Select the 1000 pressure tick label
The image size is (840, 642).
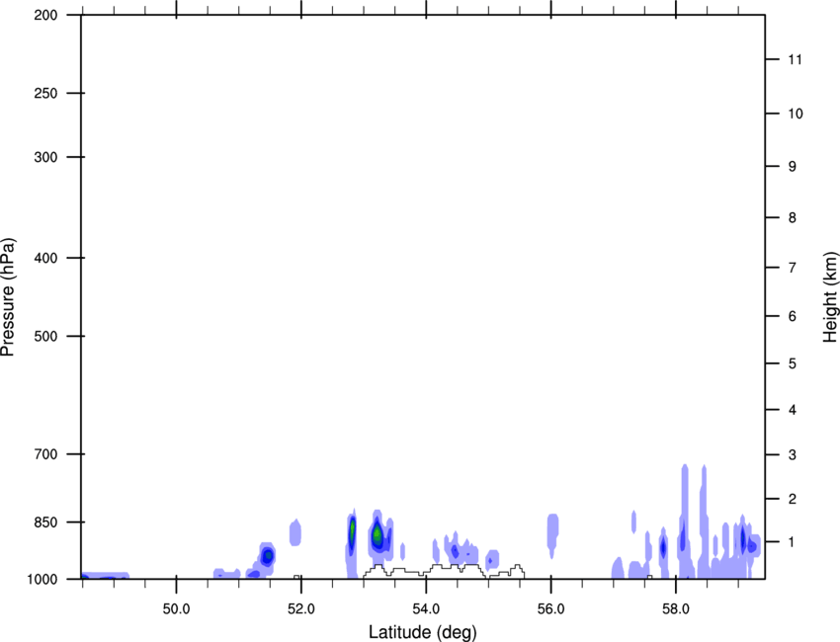coord(42,579)
